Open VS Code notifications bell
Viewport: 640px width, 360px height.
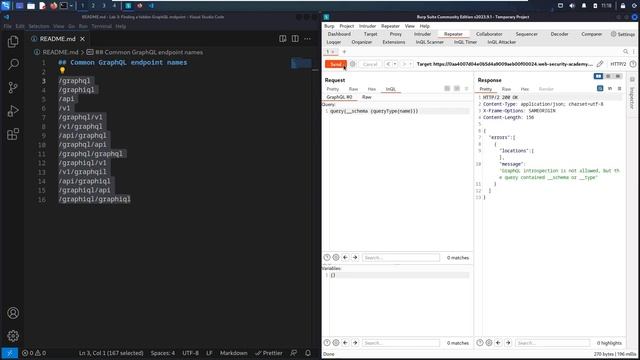[308, 353]
